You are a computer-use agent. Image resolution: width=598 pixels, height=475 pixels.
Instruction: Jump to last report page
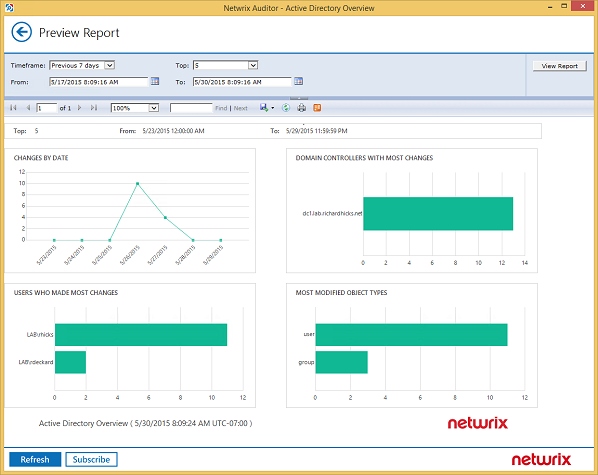(x=94, y=108)
